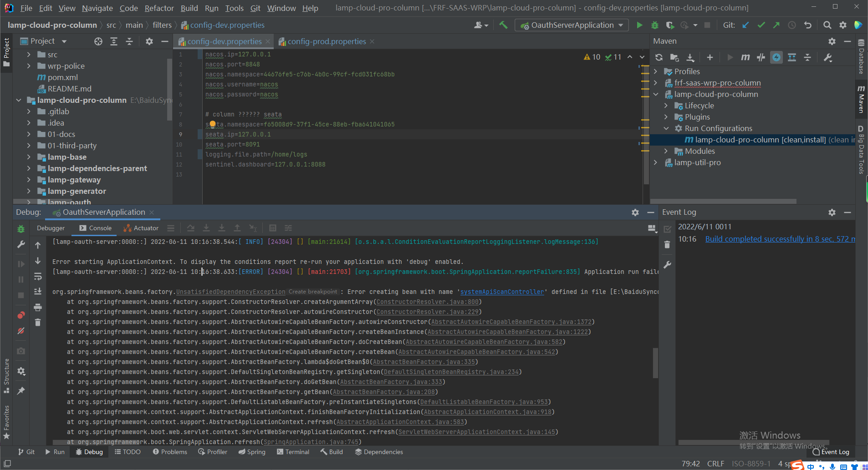Open the Refactor menu
The width and height of the screenshot is (868, 470).
[158, 8]
